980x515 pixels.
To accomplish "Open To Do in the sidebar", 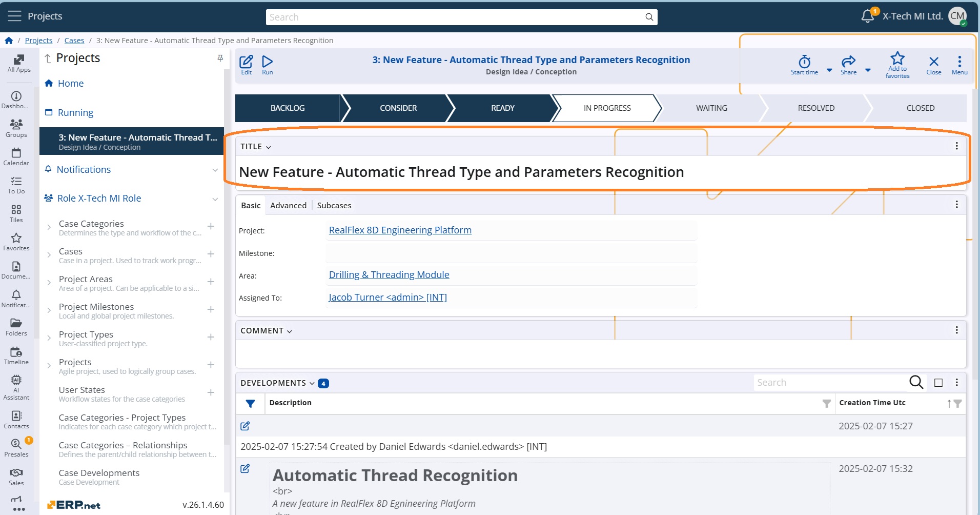I will point(16,185).
